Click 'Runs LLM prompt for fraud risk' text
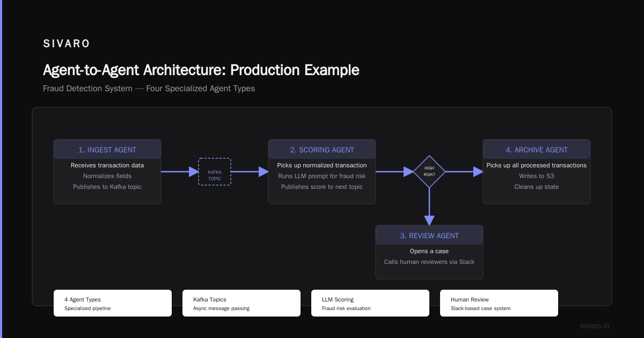The image size is (644, 338). click(322, 176)
